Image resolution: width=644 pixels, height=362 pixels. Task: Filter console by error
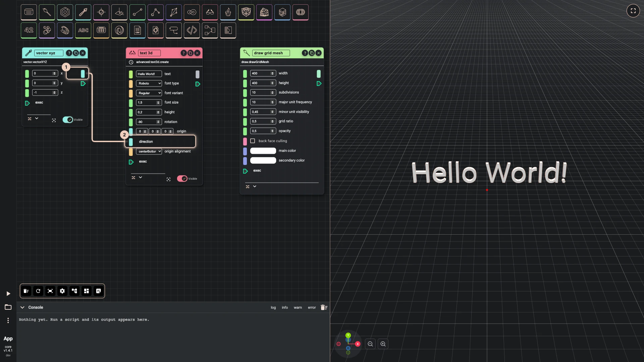(x=312, y=307)
